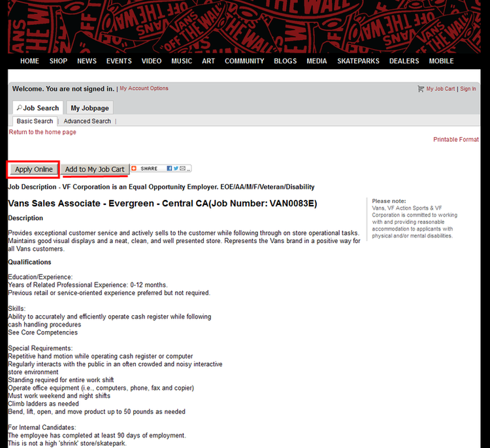Click 'Must work weekend and night shifts' line
Image resolution: width=490 pixels, height=448 pixels.
(59, 396)
